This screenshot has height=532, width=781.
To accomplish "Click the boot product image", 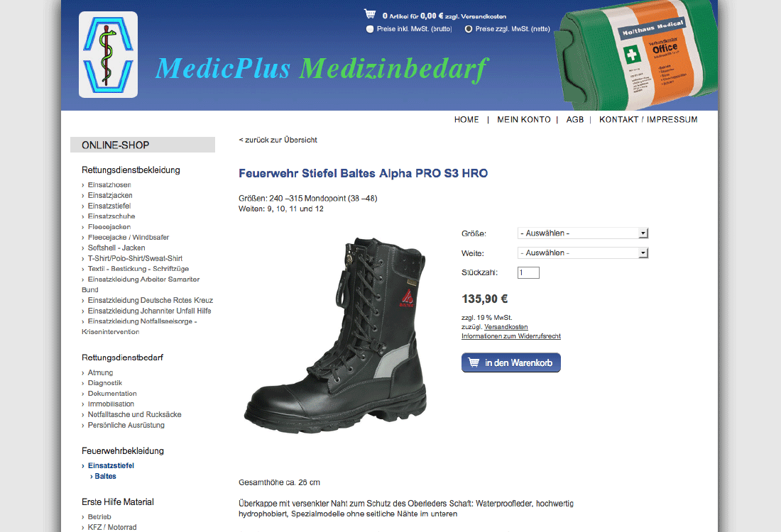I will [x=336, y=336].
